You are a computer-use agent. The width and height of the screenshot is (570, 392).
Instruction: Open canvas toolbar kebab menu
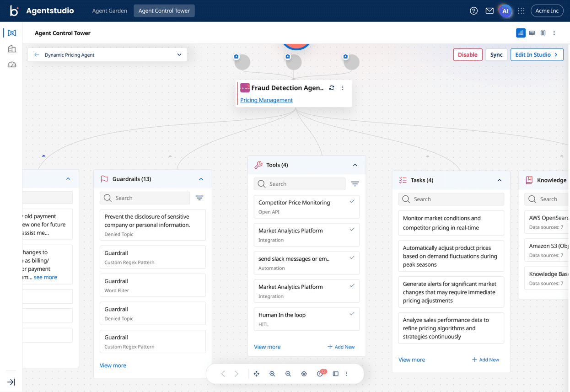[x=347, y=374]
